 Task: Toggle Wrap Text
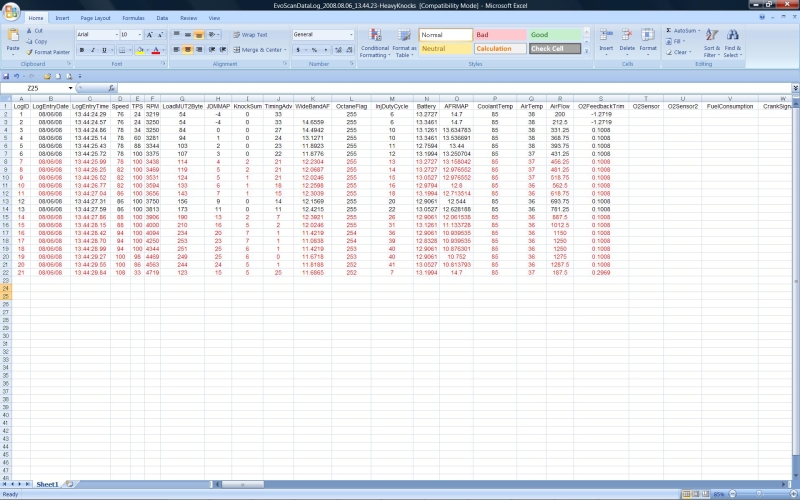[x=250, y=35]
